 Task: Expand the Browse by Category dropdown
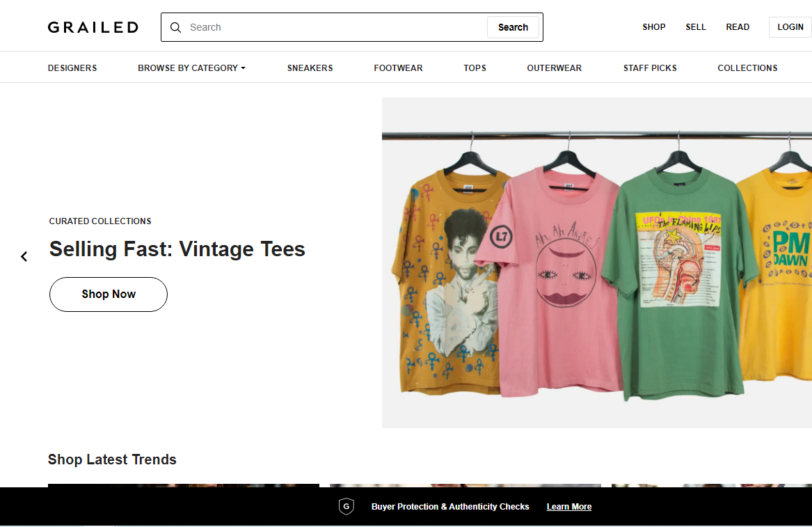(191, 68)
